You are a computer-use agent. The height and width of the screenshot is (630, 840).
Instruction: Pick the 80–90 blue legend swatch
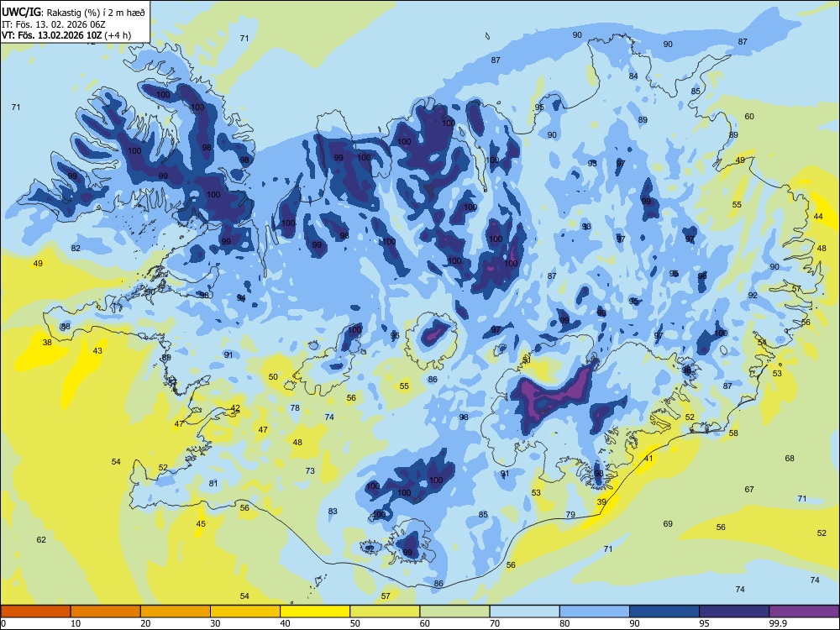tap(595, 612)
